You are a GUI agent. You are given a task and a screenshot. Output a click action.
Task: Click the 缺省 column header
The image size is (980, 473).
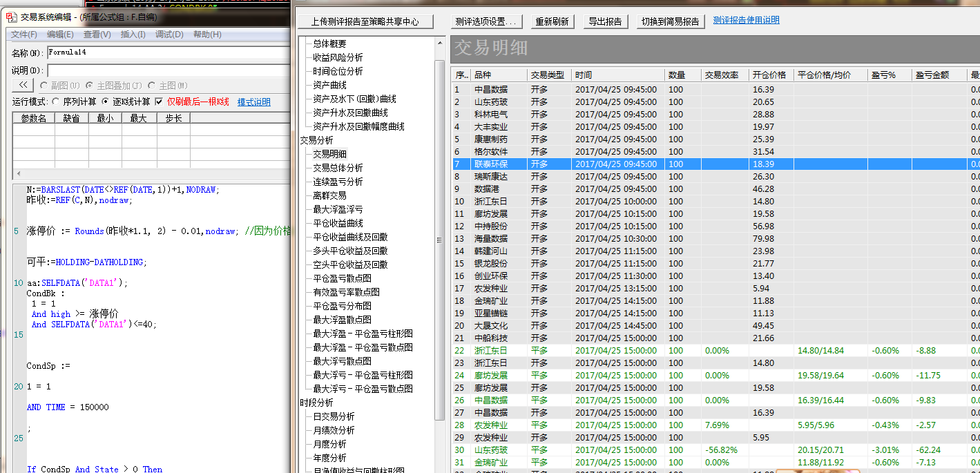coord(71,118)
